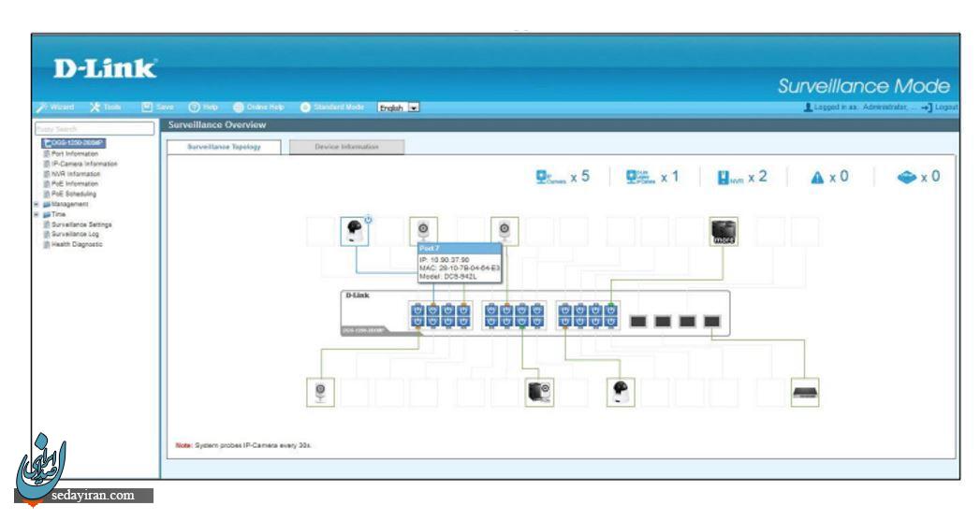Click the D-Link IP Camera count icon showing x 1
The image size is (980, 520).
(x=640, y=178)
